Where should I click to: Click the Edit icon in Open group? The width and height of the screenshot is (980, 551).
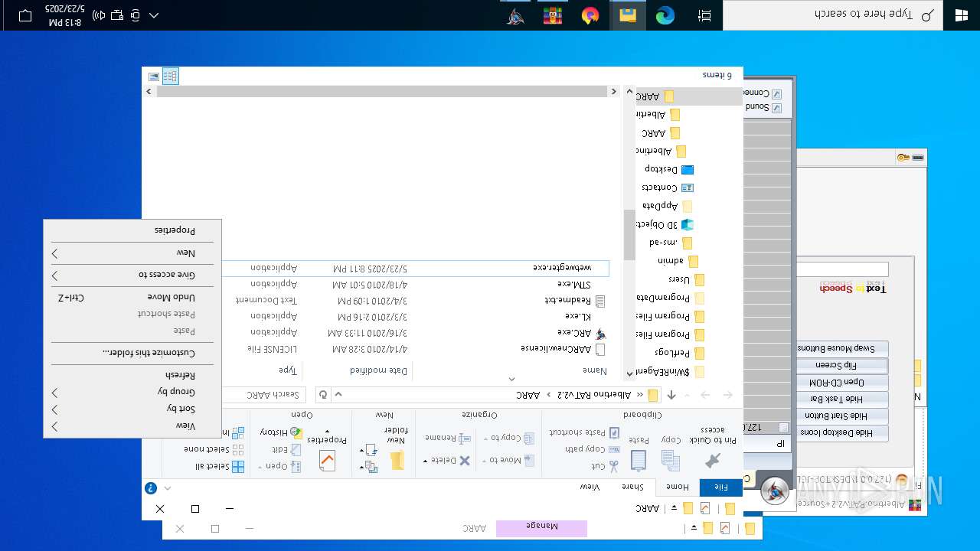(x=296, y=449)
